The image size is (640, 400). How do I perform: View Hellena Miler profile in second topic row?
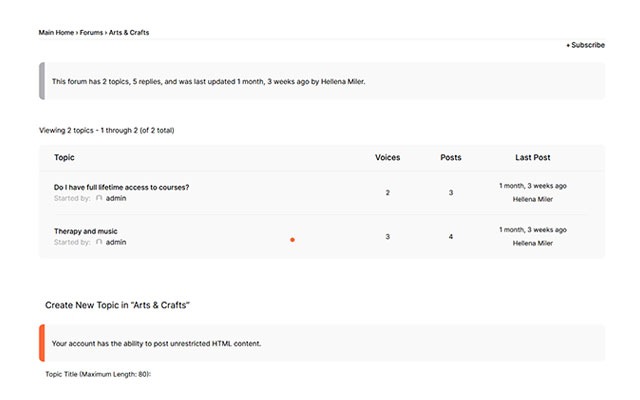click(532, 243)
